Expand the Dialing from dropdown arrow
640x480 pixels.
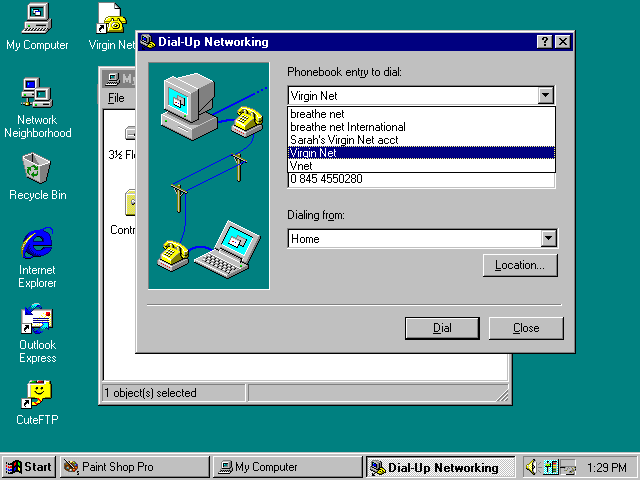click(x=549, y=238)
